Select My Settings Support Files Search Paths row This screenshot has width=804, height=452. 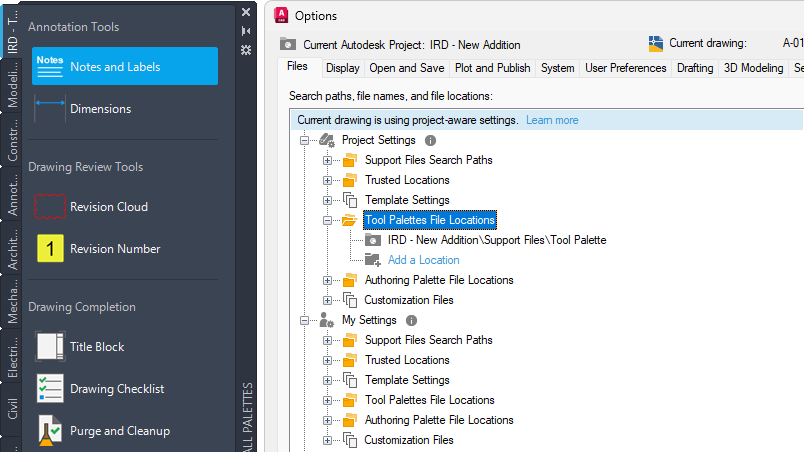[429, 340]
